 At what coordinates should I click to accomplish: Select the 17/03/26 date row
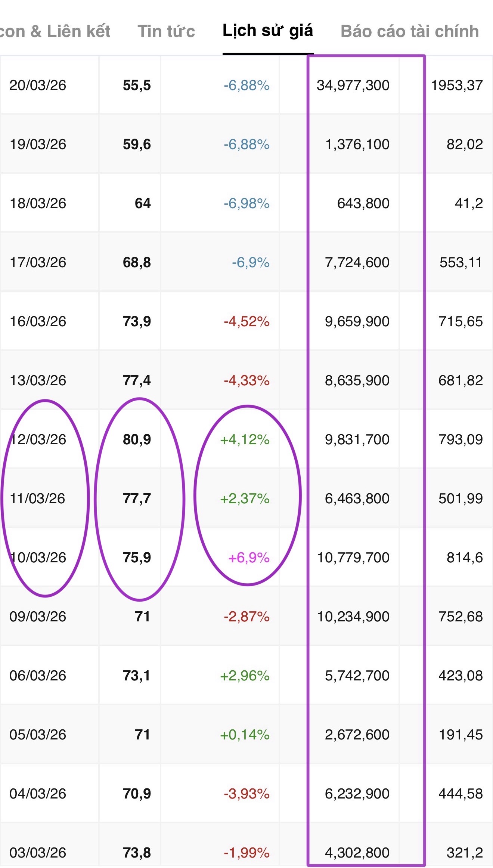[38, 262]
